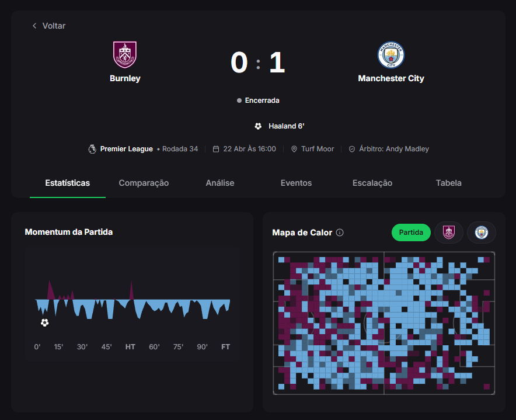The image size is (516, 420).
Task: Click the referee shield icon
Action: 352,149
